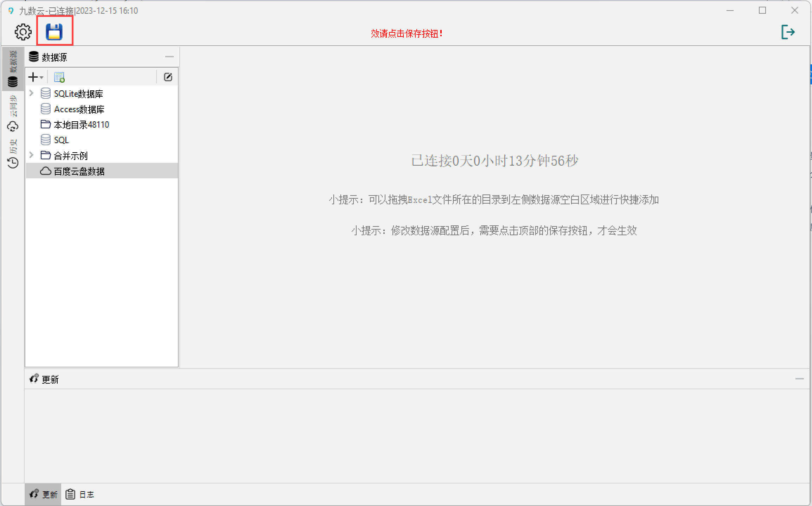The height and width of the screenshot is (506, 812).
Task: Select the 百度云盘数据 cloud source
Action: pos(79,171)
